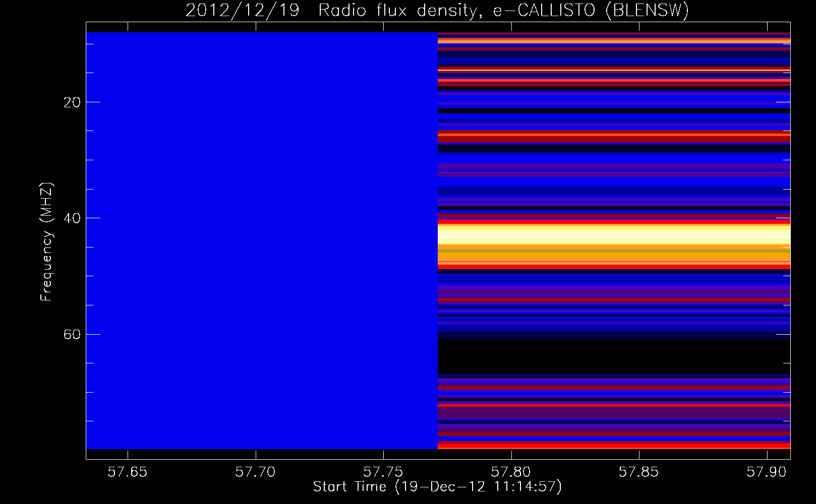Click the 57.70 time tick label

(x=256, y=472)
